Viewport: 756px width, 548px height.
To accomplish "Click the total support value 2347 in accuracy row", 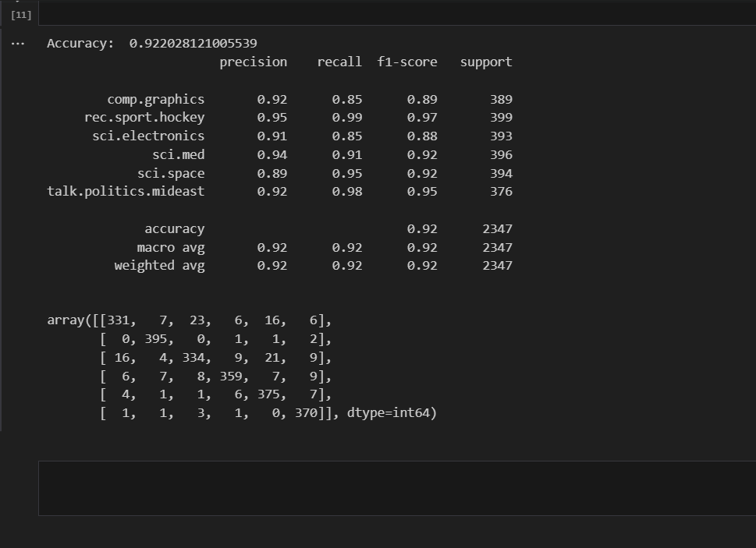I will tap(497, 229).
